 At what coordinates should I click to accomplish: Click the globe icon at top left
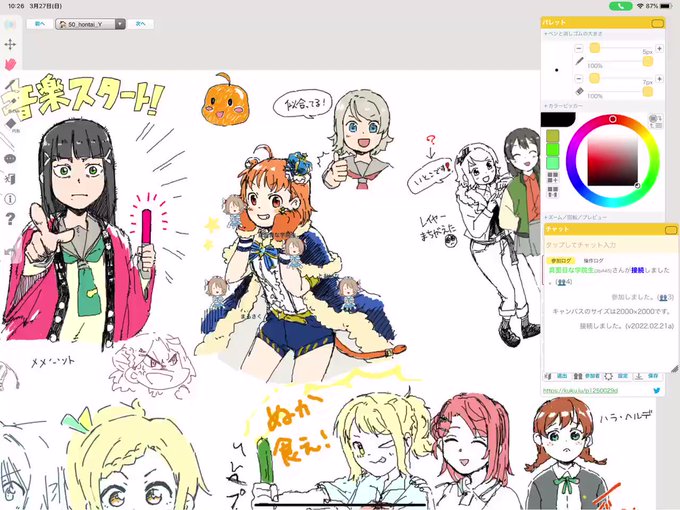[x=10, y=25]
